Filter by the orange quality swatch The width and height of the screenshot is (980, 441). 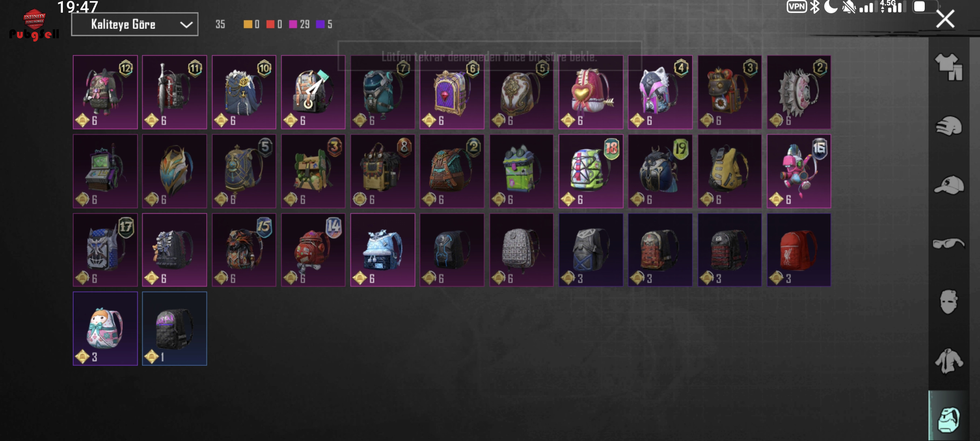252,24
